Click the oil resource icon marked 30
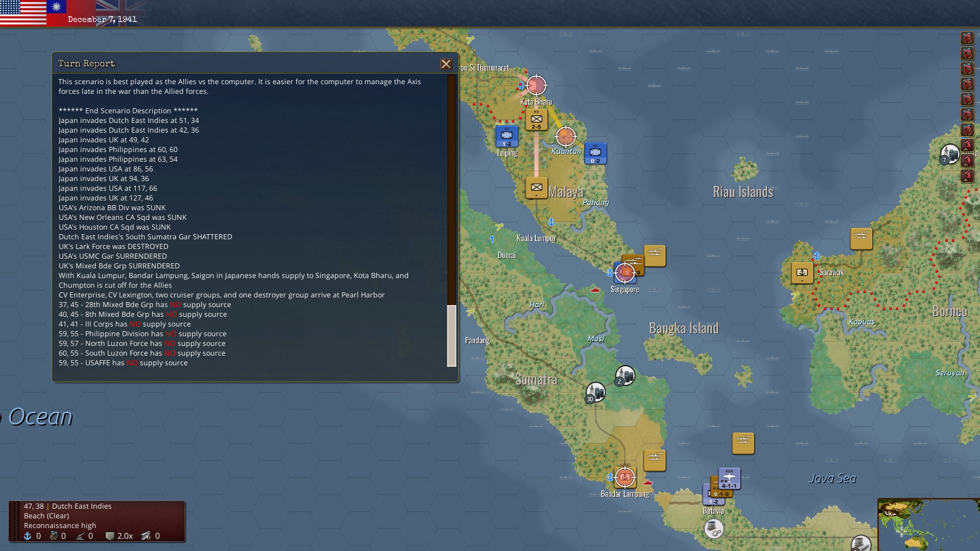The width and height of the screenshot is (980, 551). (595, 392)
